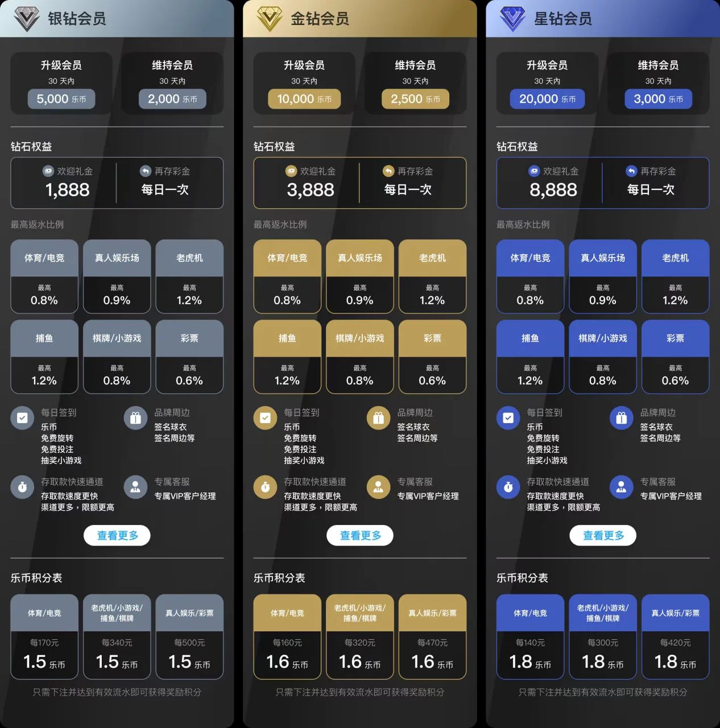
Task: Click the blue re-deposit bonus arrow icon
Action: (x=631, y=171)
